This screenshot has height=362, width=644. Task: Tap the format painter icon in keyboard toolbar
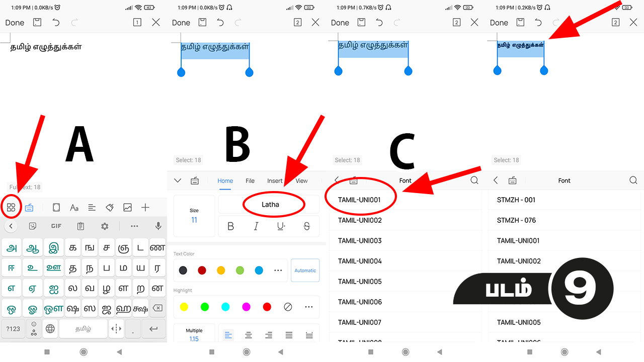(110, 207)
